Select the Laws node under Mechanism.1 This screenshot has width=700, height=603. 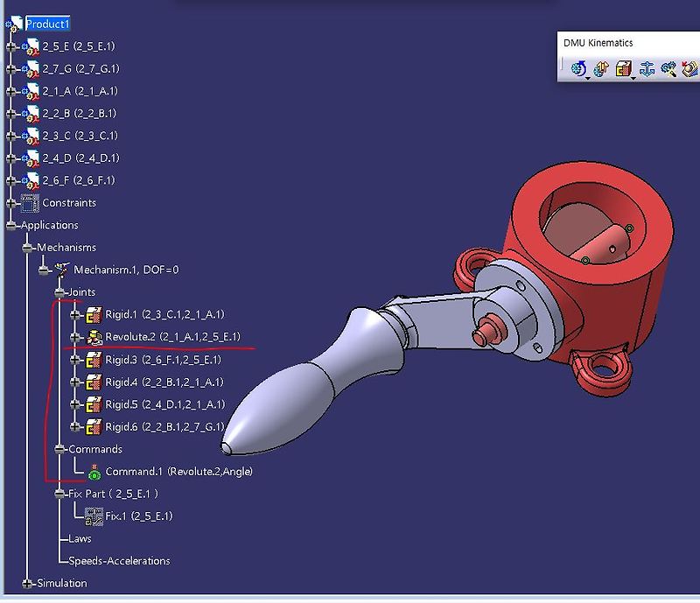click(x=80, y=538)
